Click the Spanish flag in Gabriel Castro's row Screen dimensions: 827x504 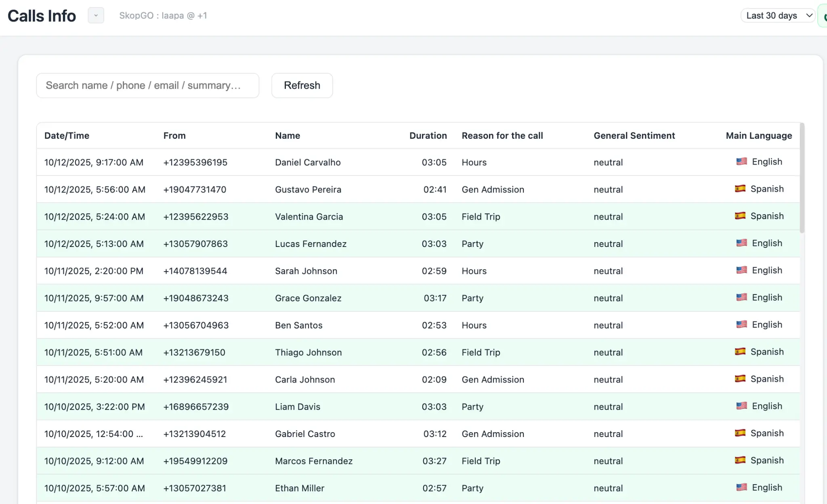740,433
